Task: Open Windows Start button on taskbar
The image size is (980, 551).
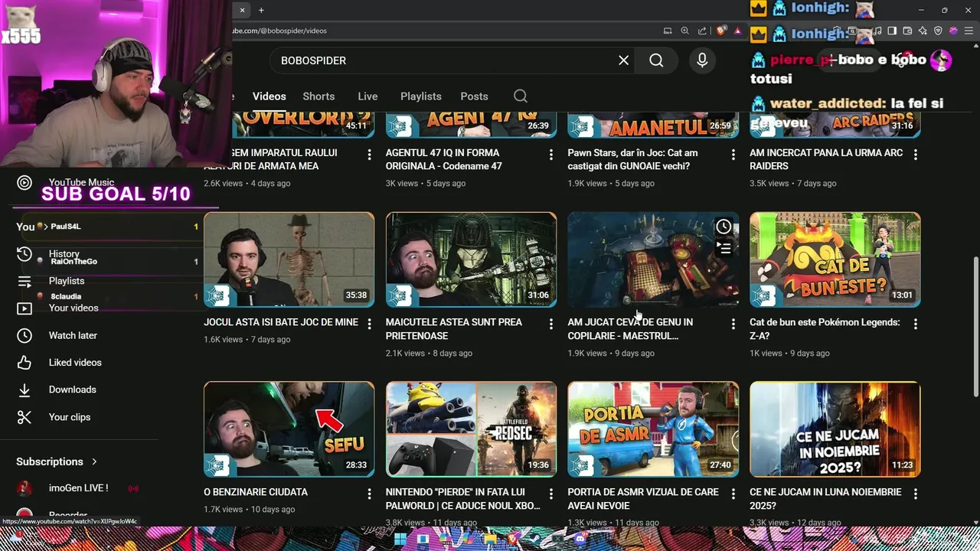Action: (400, 539)
